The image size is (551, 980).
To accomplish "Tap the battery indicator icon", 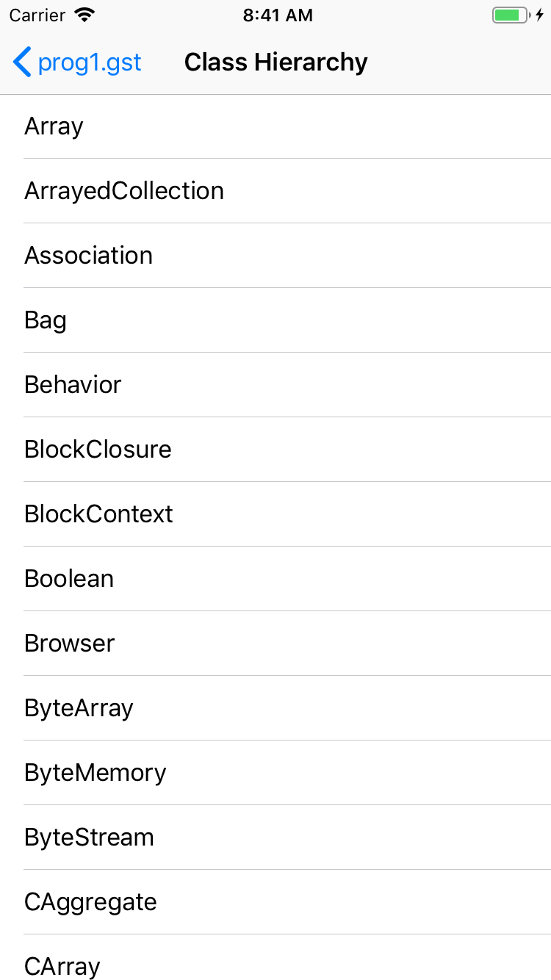I will click(510, 15).
